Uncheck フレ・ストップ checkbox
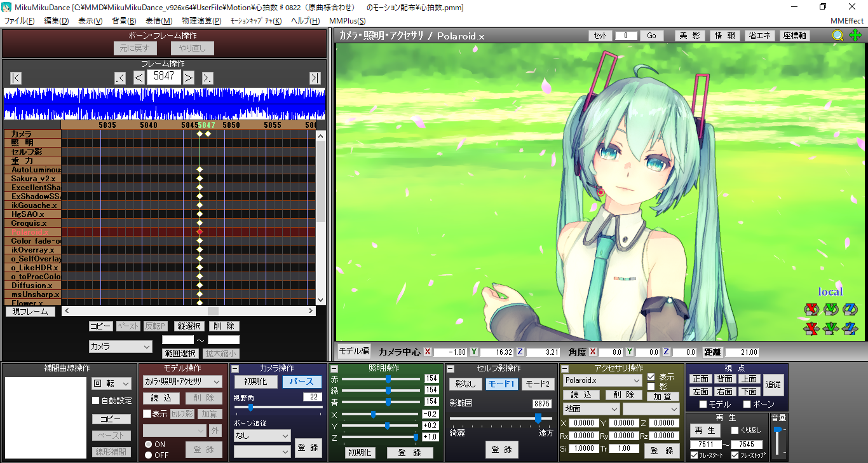Screen dimensions: 868x463 735,455
